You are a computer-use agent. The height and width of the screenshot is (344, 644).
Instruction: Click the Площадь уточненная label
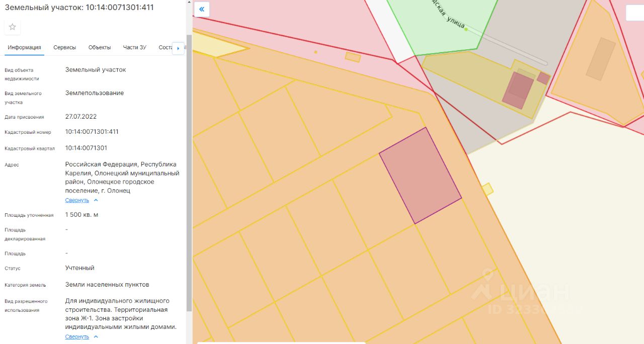29,215
